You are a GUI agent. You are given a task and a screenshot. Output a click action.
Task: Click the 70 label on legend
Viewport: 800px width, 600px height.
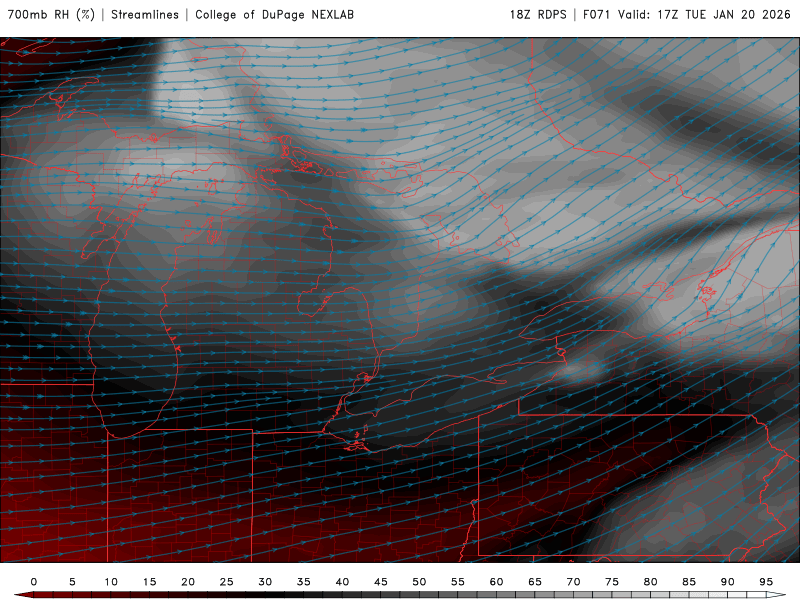tap(573, 582)
